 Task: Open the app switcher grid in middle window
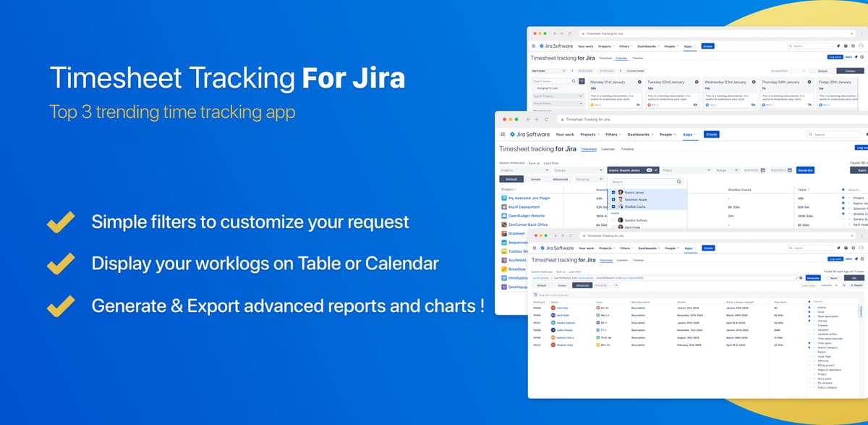[503, 135]
